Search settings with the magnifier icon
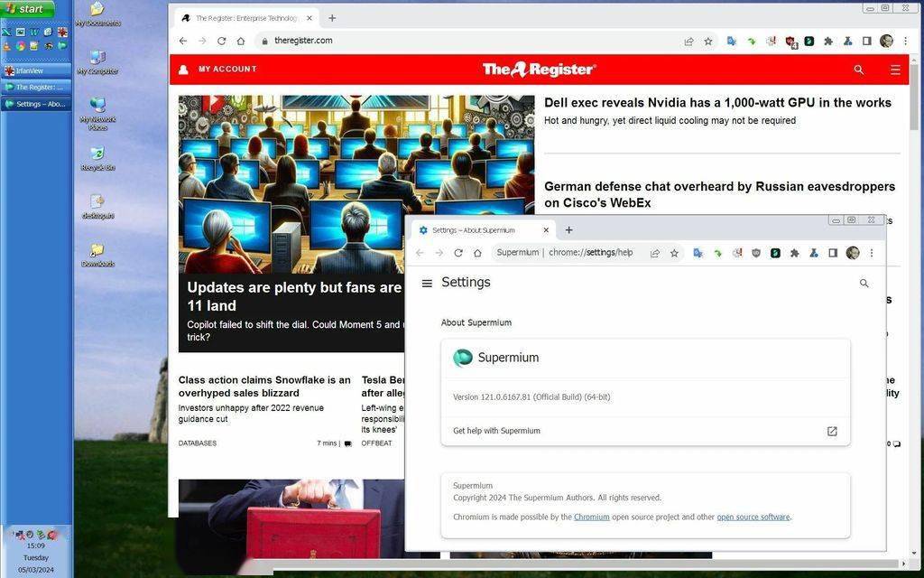The image size is (924, 578). (864, 283)
